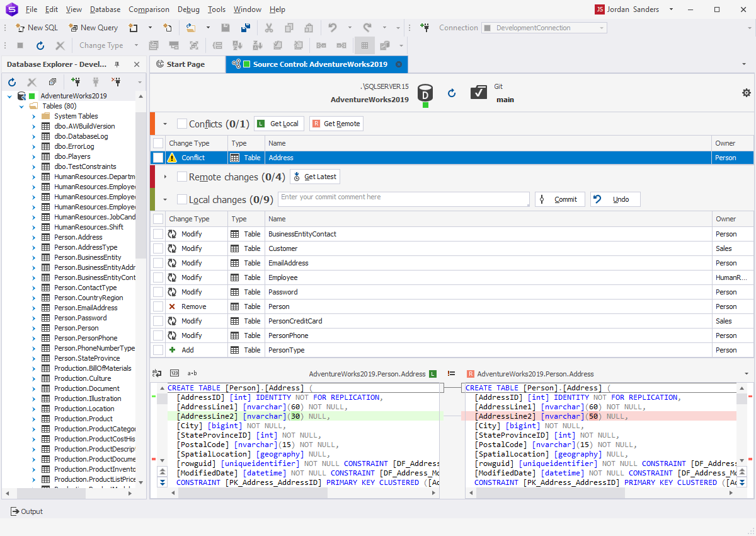This screenshot has width=756, height=536.
Task: Expand the Remote changes section
Action: click(165, 177)
